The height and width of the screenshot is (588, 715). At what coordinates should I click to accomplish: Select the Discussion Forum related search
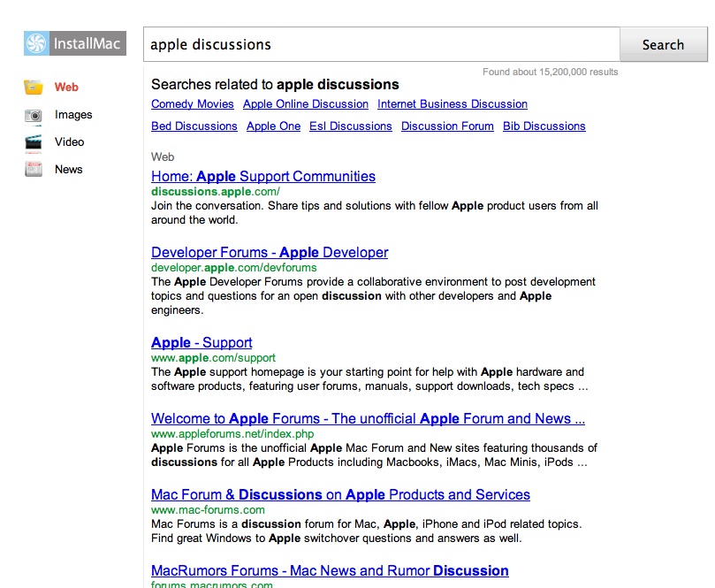447,126
